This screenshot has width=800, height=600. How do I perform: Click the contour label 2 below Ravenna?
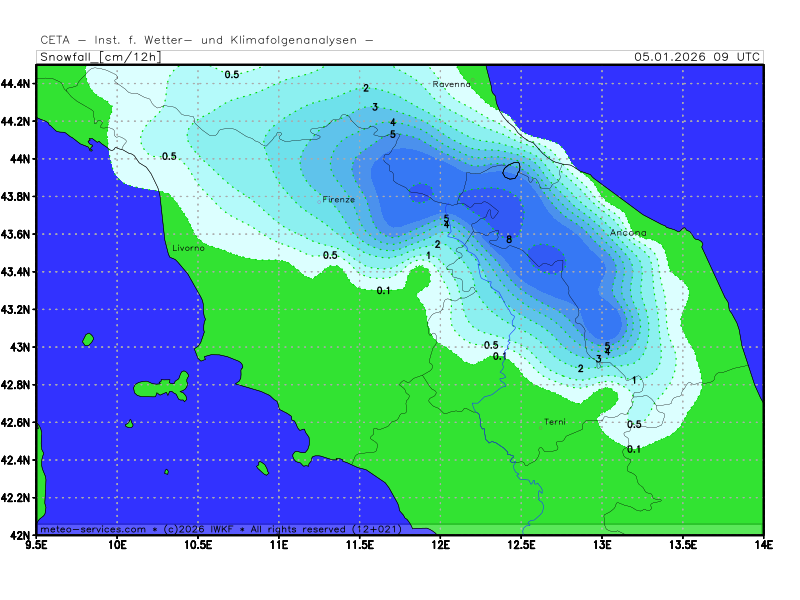[366, 89]
